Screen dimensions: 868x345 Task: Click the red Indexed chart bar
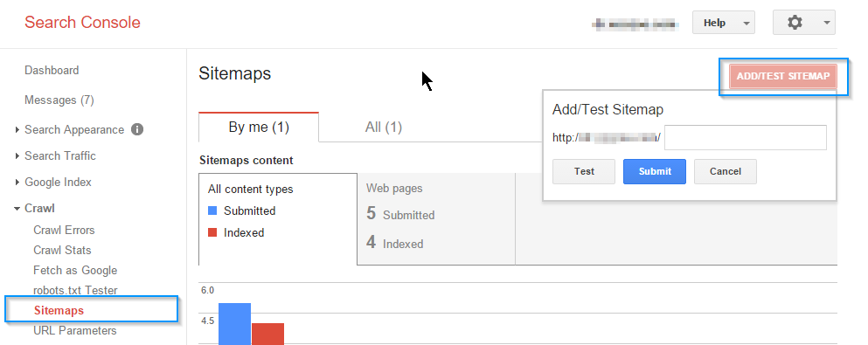268,334
